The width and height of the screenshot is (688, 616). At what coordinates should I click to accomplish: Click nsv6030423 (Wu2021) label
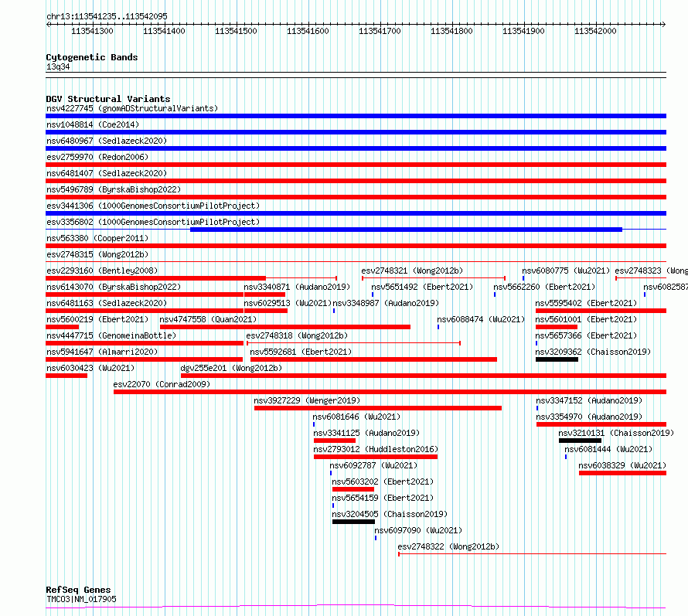coord(90,368)
